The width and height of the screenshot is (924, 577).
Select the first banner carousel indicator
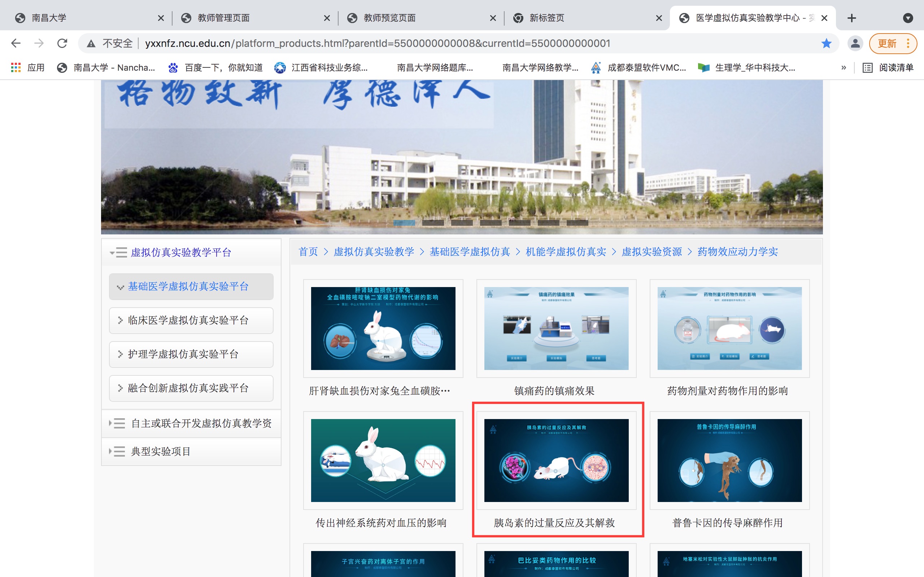tap(404, 223)
